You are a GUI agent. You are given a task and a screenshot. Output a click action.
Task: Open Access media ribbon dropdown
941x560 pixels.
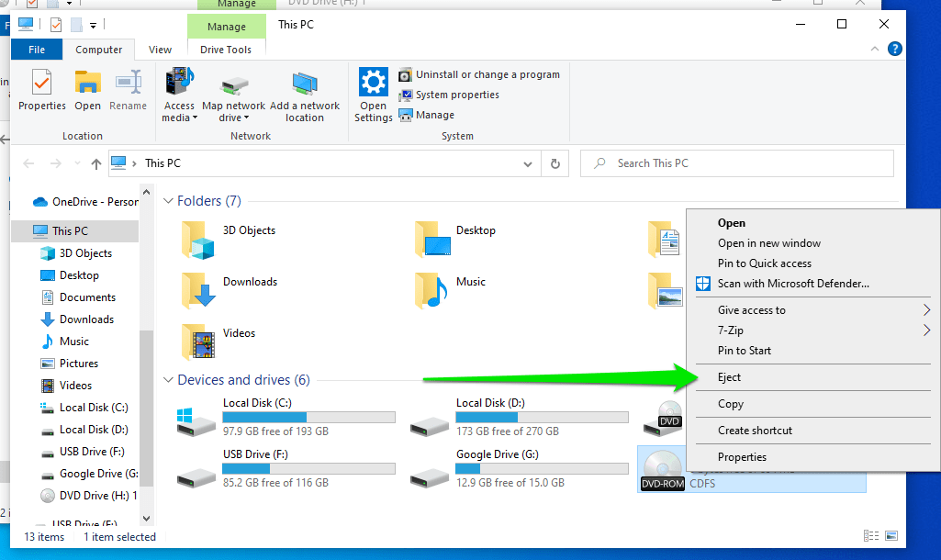[179, 96]
